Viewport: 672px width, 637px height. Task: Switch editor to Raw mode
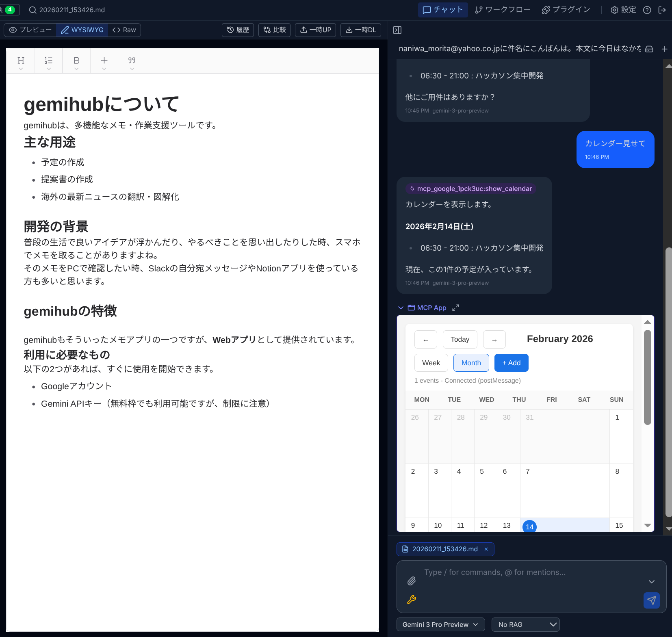pyautogui.click(x=124, y=30)
